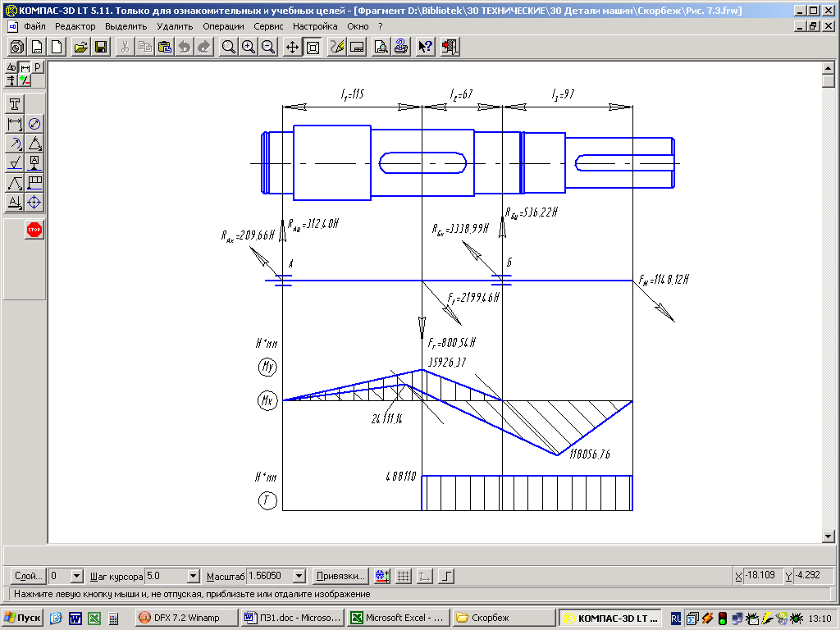Viewport: 840px width, 630px height.
Task: Select the section cut line tool
Action: [x=15, y=203]
